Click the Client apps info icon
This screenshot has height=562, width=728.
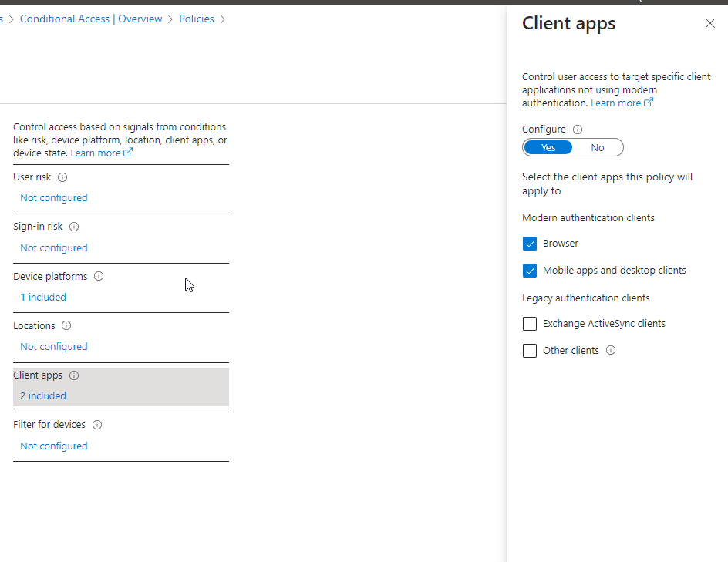pyautogui.click(x=73, y=375)
